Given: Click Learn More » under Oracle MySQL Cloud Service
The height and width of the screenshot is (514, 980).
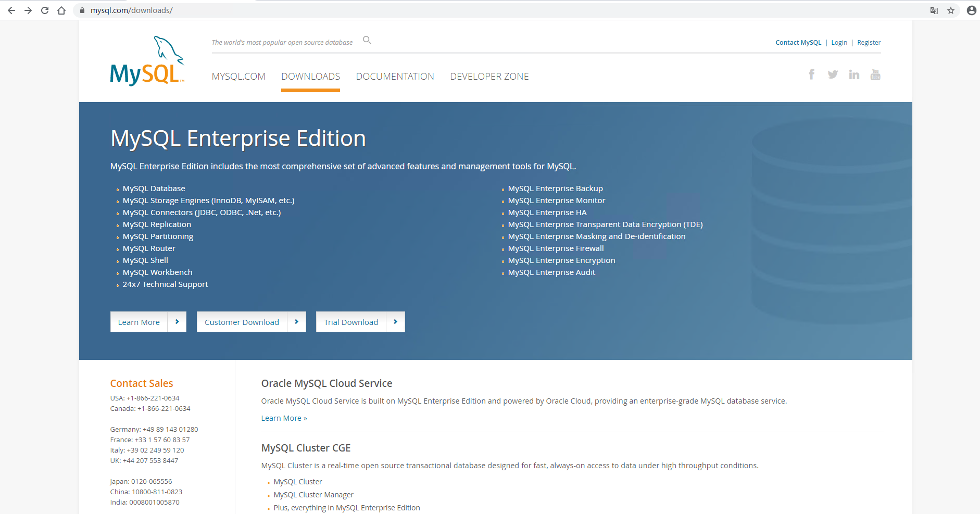Looking at the screenshot, I should point(284,418).
